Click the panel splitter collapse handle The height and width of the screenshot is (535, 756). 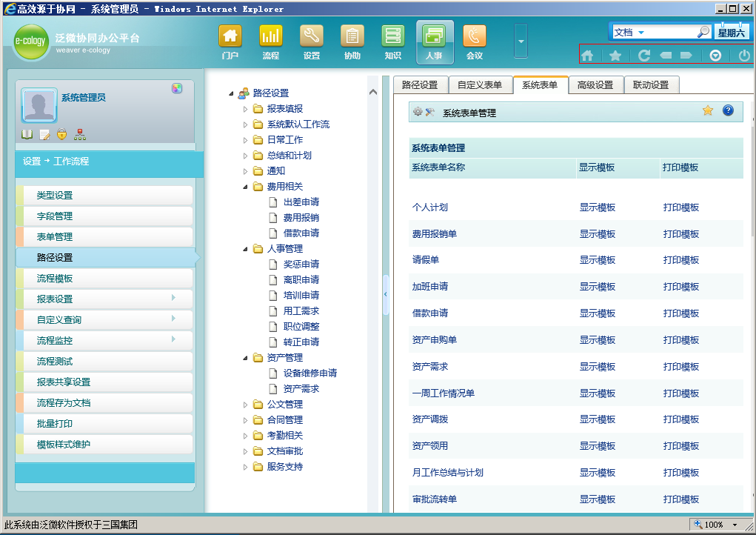coord(386,294)
